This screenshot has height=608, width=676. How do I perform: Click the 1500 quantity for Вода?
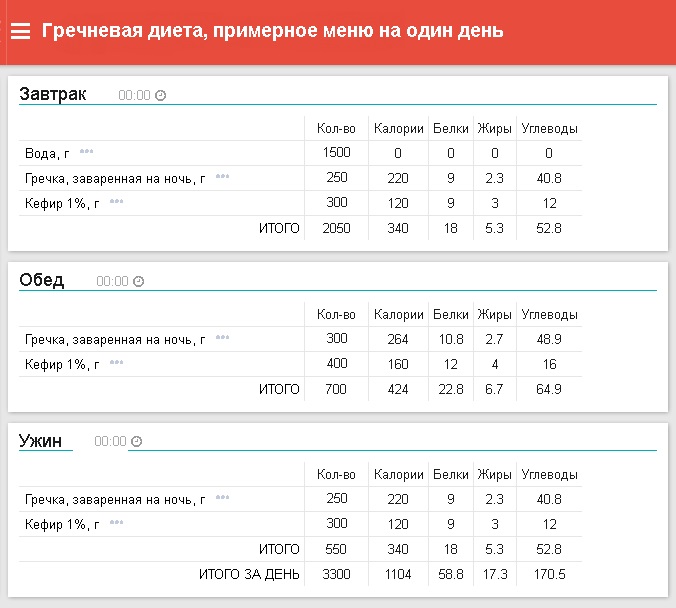336,153
